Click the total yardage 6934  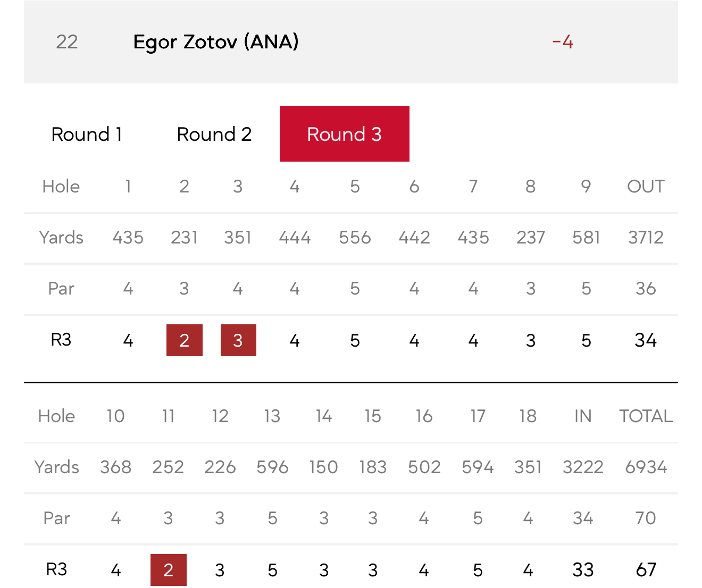point(646,467)
